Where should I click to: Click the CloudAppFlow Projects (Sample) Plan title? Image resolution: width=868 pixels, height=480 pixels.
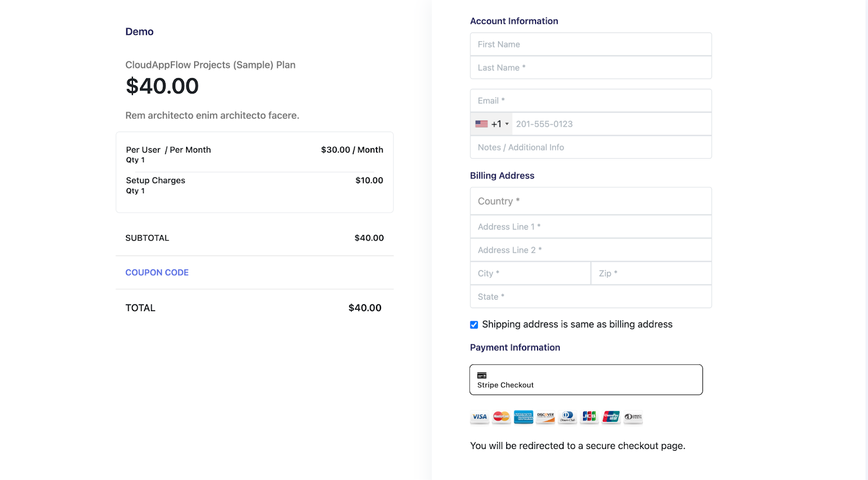click(210, 65)
